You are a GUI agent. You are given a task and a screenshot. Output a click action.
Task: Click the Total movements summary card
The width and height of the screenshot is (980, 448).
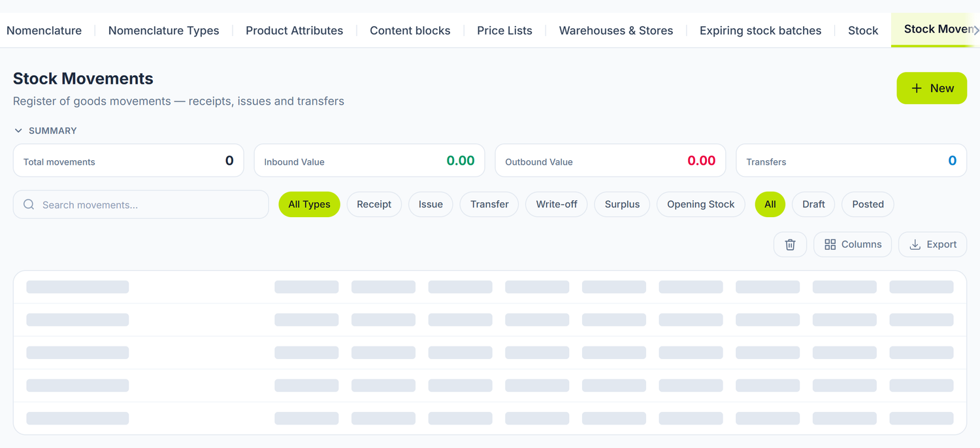tap(129, 161)
